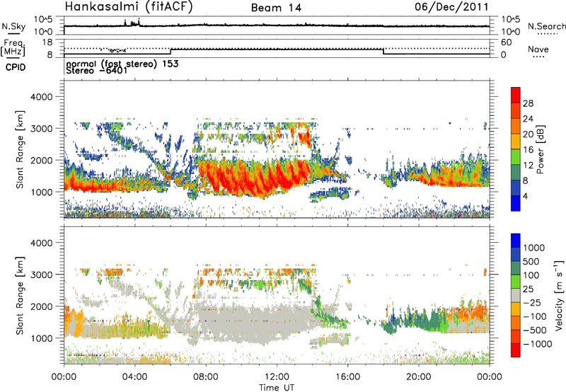This screenshot has width=566, height=392.
Task: Click the 'Freq. [MHz]' label
Action: tap(13, 48)
